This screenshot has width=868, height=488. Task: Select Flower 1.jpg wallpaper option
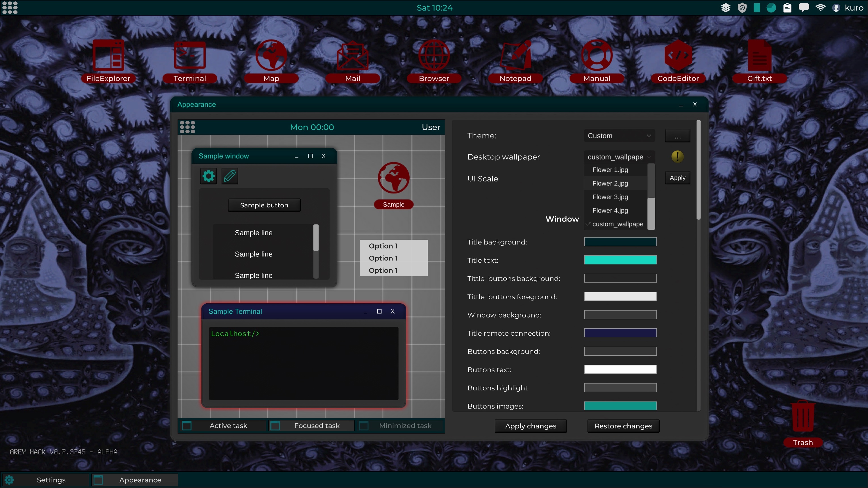[x=615, y=170]
